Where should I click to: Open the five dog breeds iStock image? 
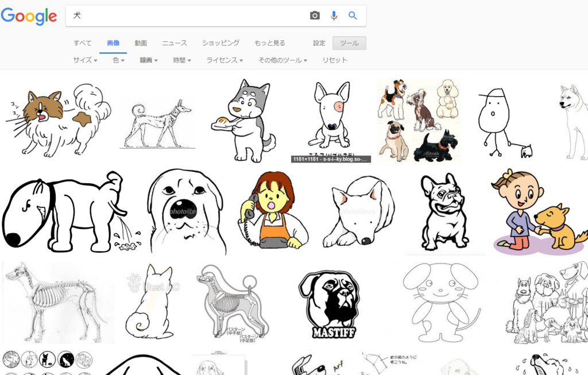point(419,121)
